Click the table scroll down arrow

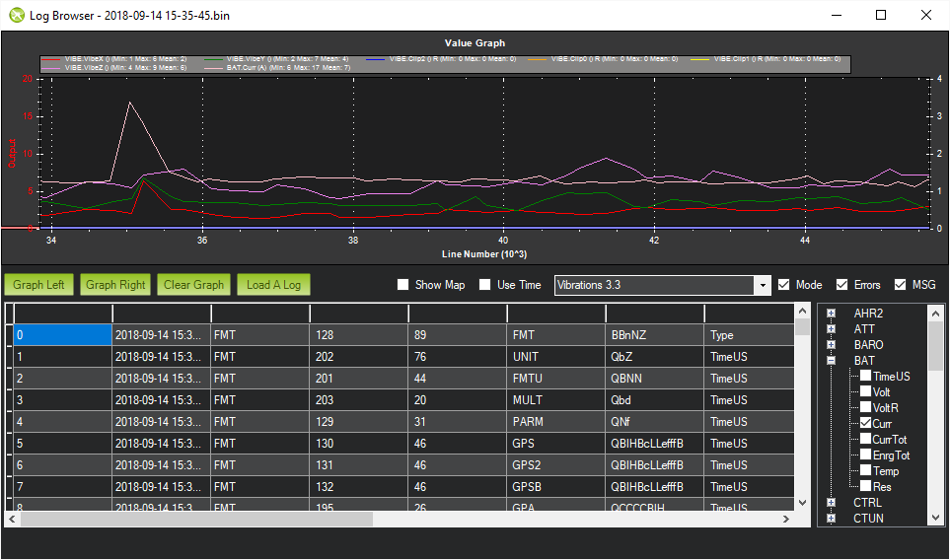pos(802,503)
